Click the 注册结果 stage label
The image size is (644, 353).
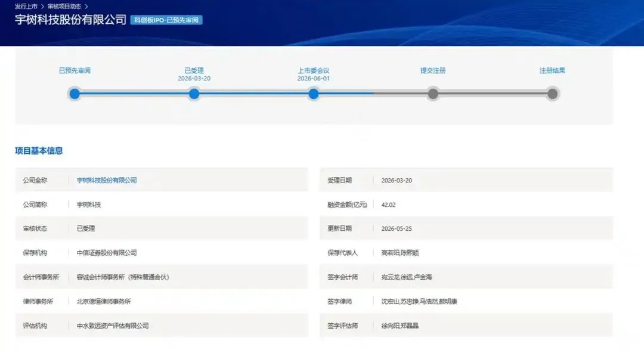(x=552, y=71)
